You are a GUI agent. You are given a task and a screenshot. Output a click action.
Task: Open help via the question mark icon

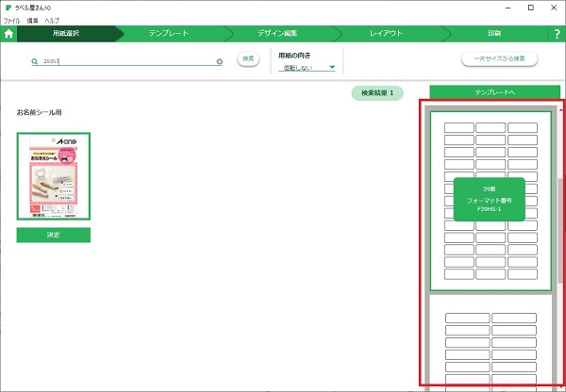click(x=557, y=34)
